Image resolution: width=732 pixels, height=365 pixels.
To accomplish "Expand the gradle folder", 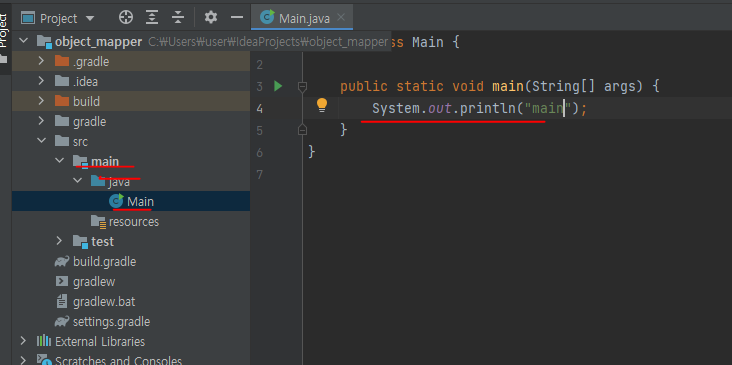I will click(x=41, y=121).
